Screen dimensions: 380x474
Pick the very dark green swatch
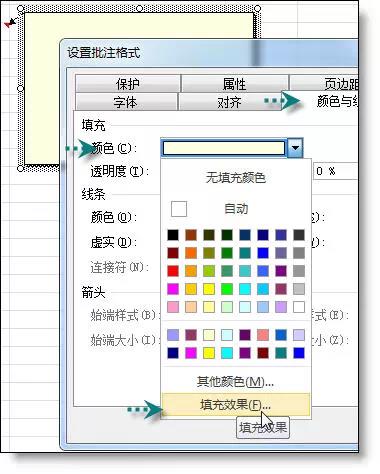[227, 235]
